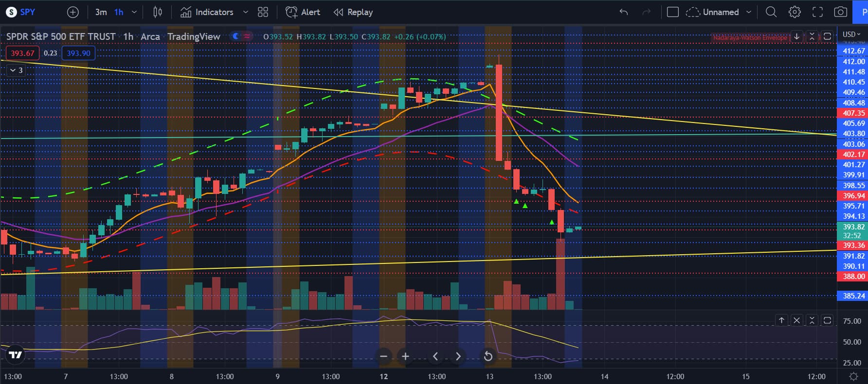This screenshot has height=384, width=868.
Task: Move the price pane down with arrow
Action: pyautogui.click(x=796, y=36)
